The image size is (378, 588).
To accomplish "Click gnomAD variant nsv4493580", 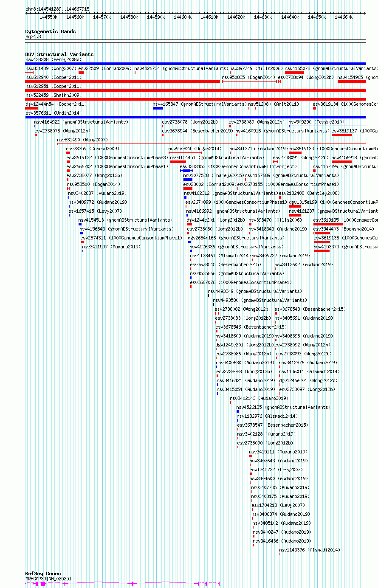I will pos(260,300).
